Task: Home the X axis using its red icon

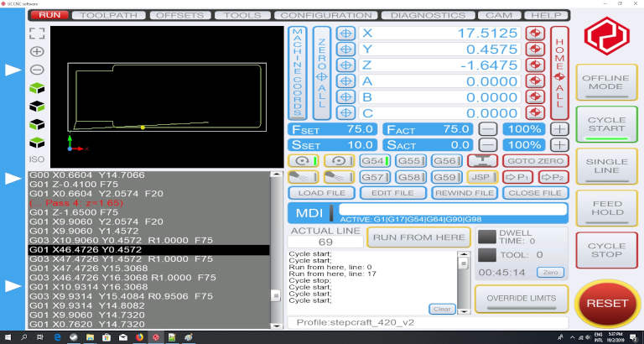Action: point(535,34)
